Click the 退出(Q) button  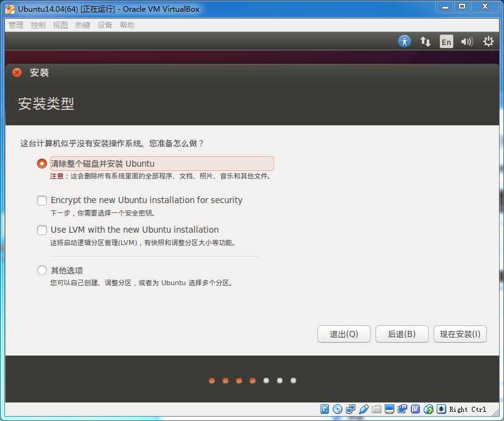(344, 334)
